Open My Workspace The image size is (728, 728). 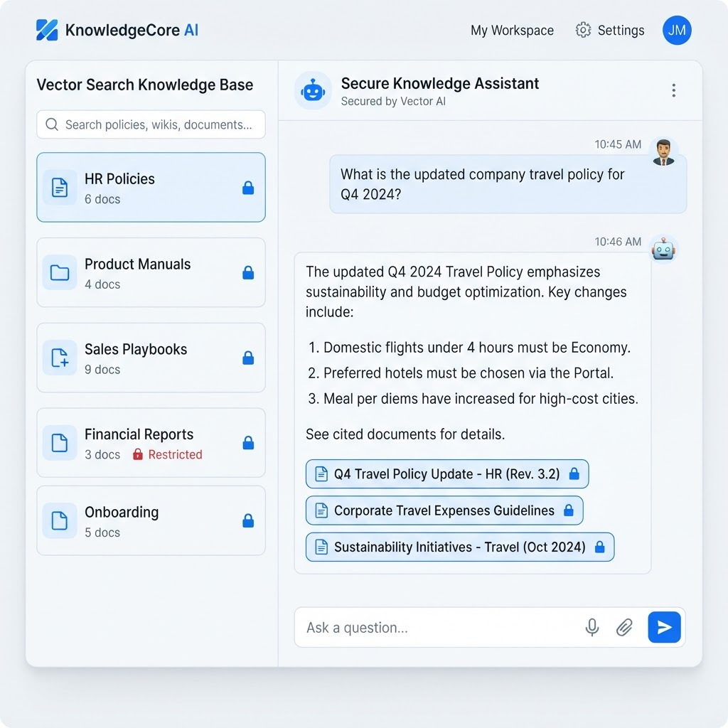[512, 31]
